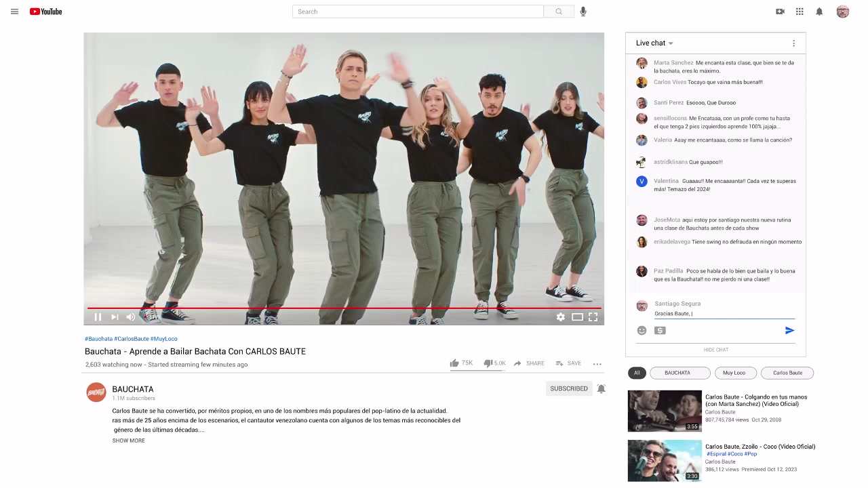The width and height of the screenshot is (868, 488).
Task: Click the search magnifier button
Action: click(559, 12)
